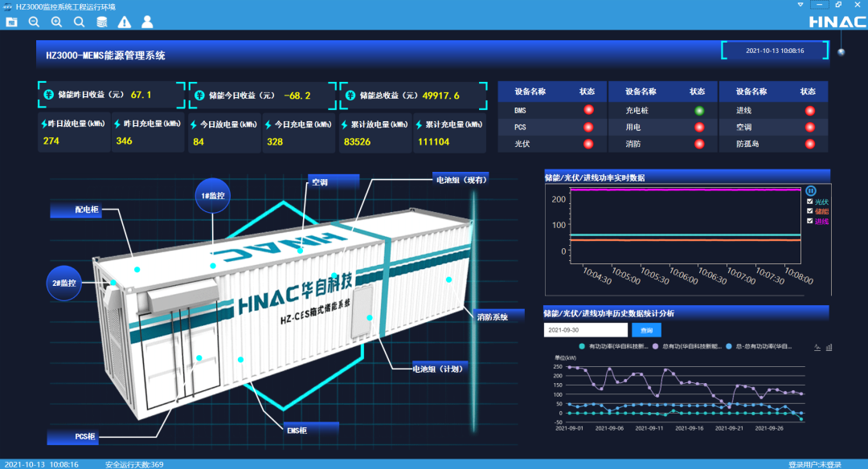
Task: Click the plain search magnifier icon
Action: click(x=79, y=22)
